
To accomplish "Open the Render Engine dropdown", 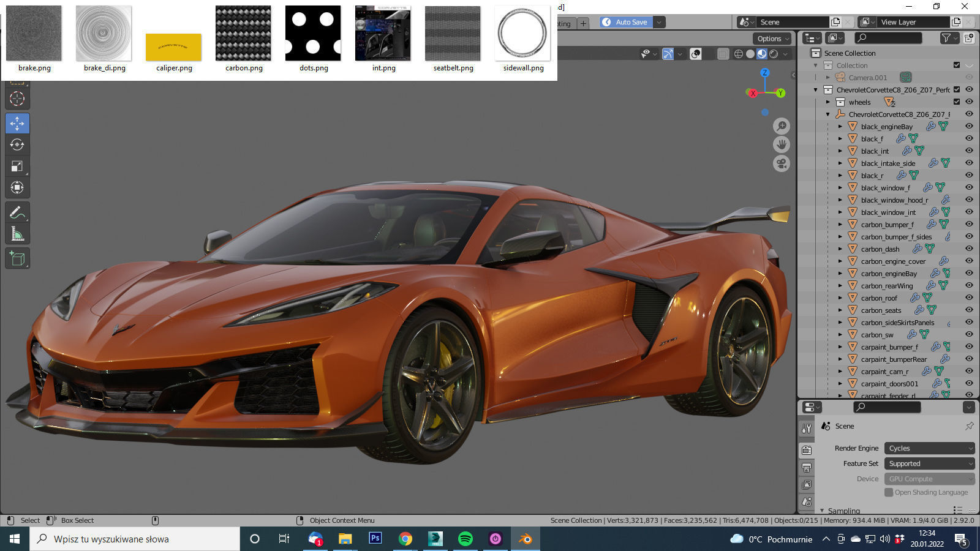I will (x=930, y=448).
